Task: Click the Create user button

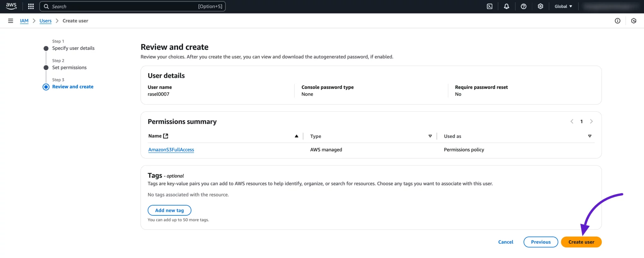Action: point(581,242)
